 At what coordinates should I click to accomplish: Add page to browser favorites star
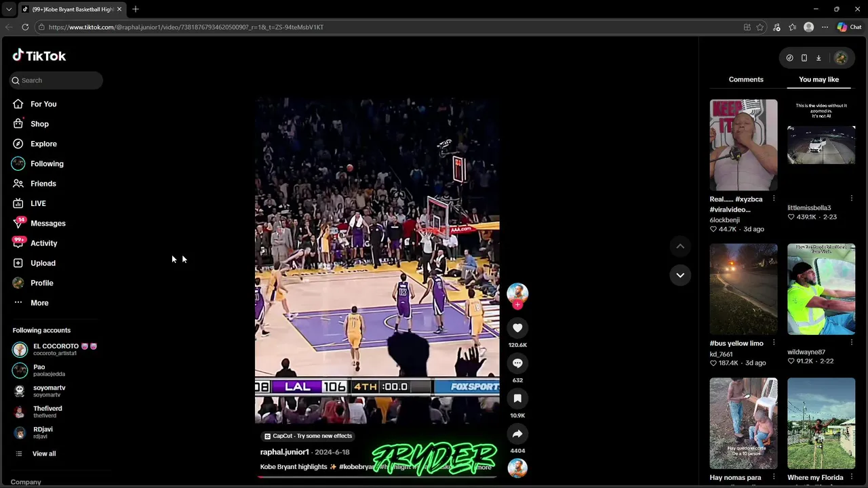pyautogui.click(x=760, y=27)
